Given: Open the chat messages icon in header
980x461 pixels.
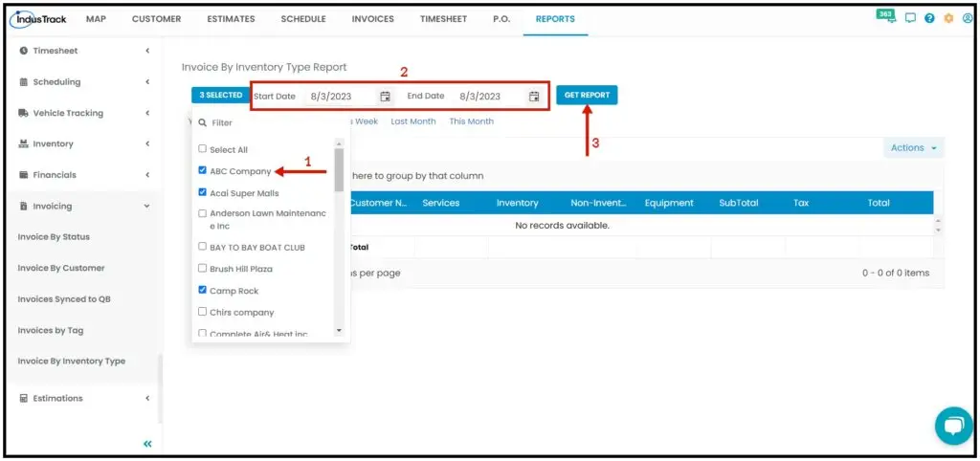Looking at the screenshot, I should click(910, 19).
